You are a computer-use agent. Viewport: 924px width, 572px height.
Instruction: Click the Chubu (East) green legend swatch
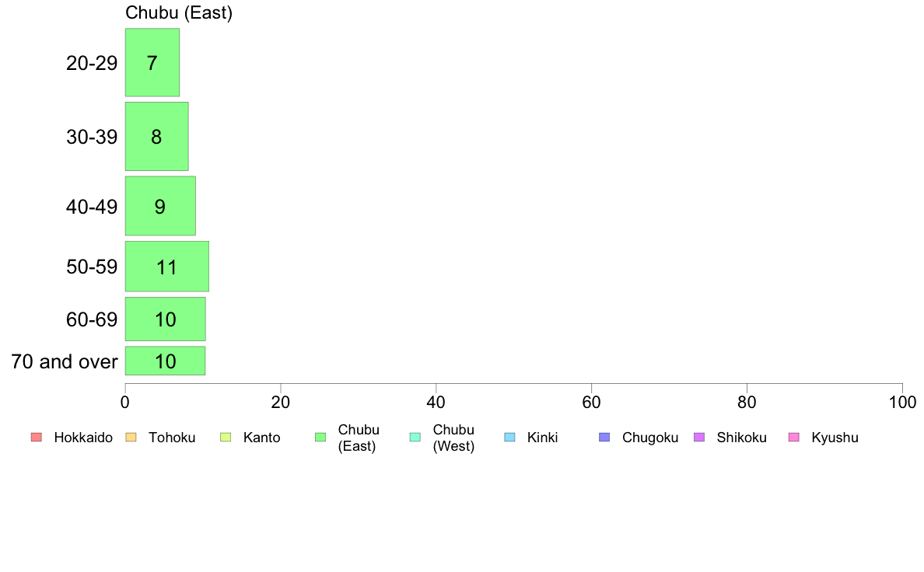click(320, 437)
